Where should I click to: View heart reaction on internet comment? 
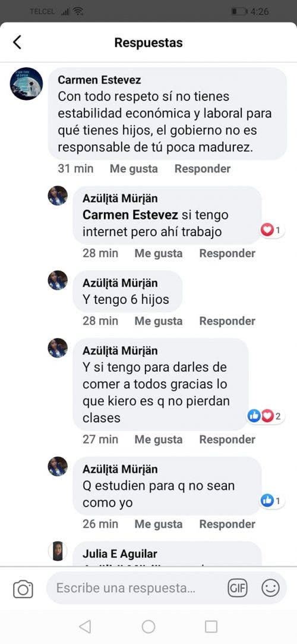[271, 230]
